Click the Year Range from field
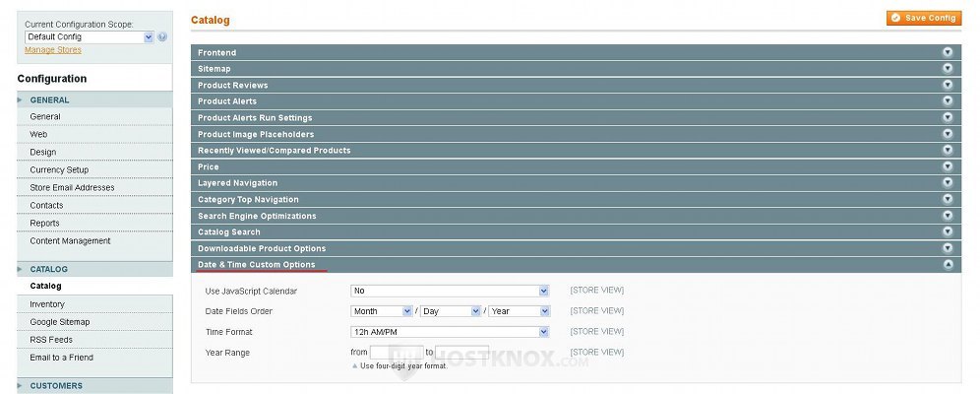980x394 pixels. (397, 352)
